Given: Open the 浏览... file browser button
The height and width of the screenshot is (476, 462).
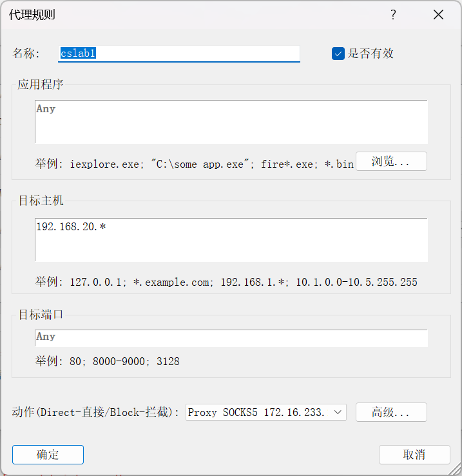Looking at the screenshot, I should 391,161.
